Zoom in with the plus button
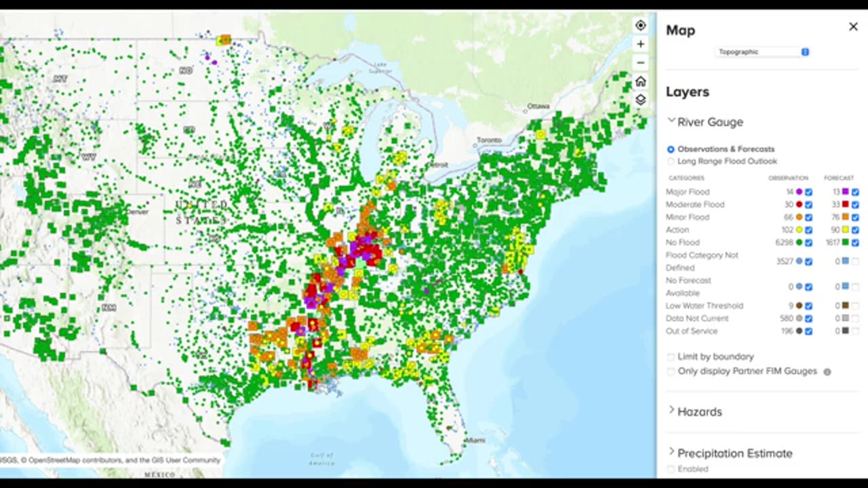Viewport: 868px width, 488px height. coord(640,44)
